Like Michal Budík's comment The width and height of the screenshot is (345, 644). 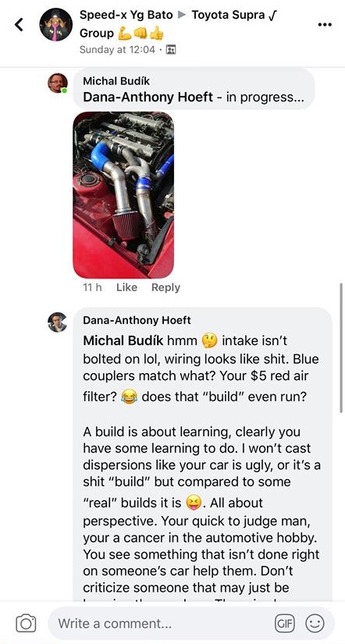pos(126,287)
